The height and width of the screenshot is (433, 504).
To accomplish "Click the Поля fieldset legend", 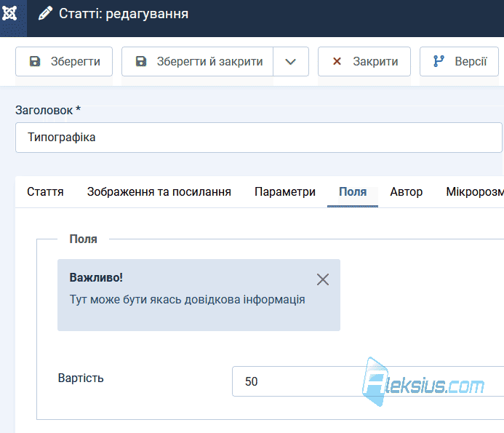I will [83, 239].
